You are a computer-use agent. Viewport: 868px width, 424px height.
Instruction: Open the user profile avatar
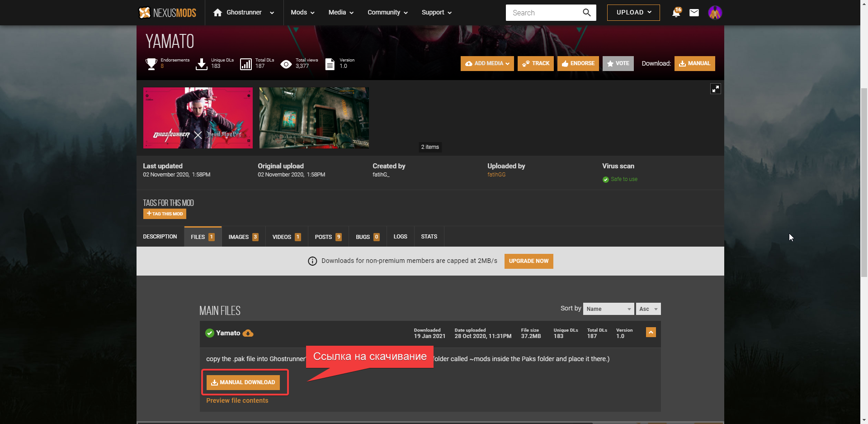click(x=715, y=13)
